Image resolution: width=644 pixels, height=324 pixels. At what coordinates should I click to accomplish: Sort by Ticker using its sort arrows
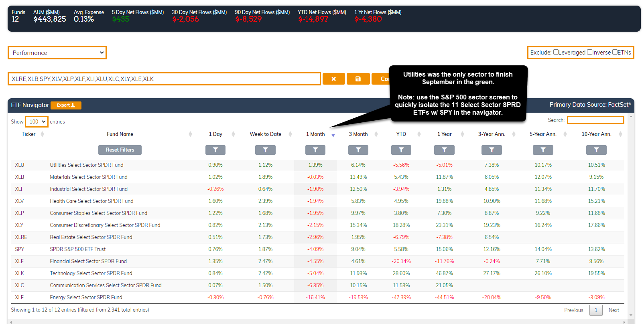(x=42, y=134)
